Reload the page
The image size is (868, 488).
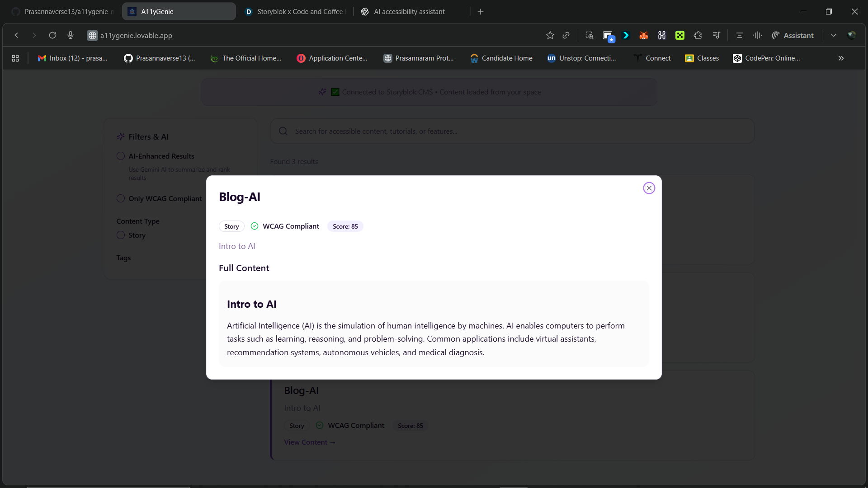tap(52, 35)
